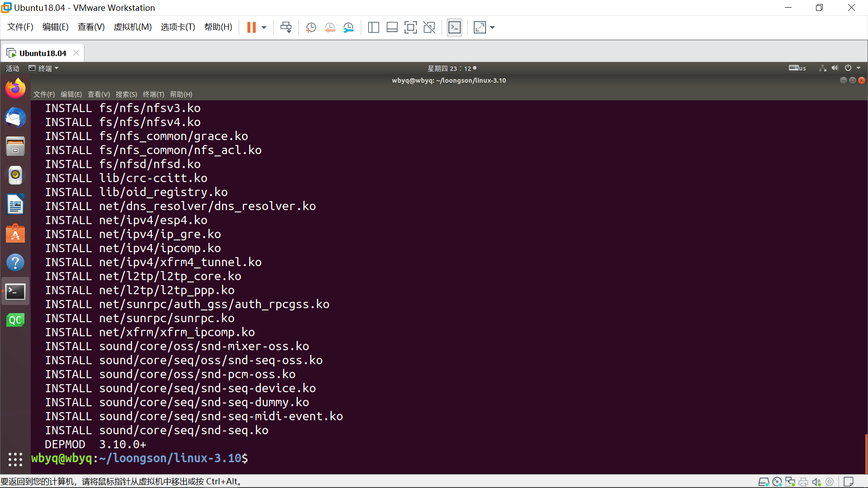Image resolution: width=868 pixels, height=488 pixels.
Task: Open Thunderbird from the dock
Action: coord(15,117)
